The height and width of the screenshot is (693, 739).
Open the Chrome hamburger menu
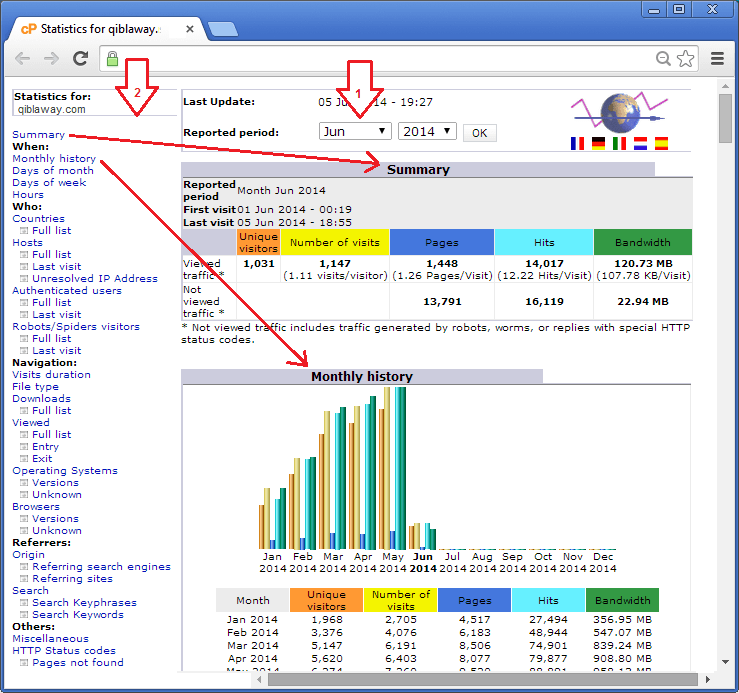(717, 59)
